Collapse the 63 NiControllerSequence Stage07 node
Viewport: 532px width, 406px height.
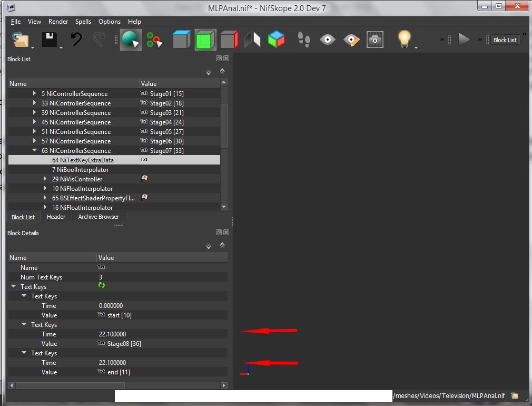coord(35,151)
